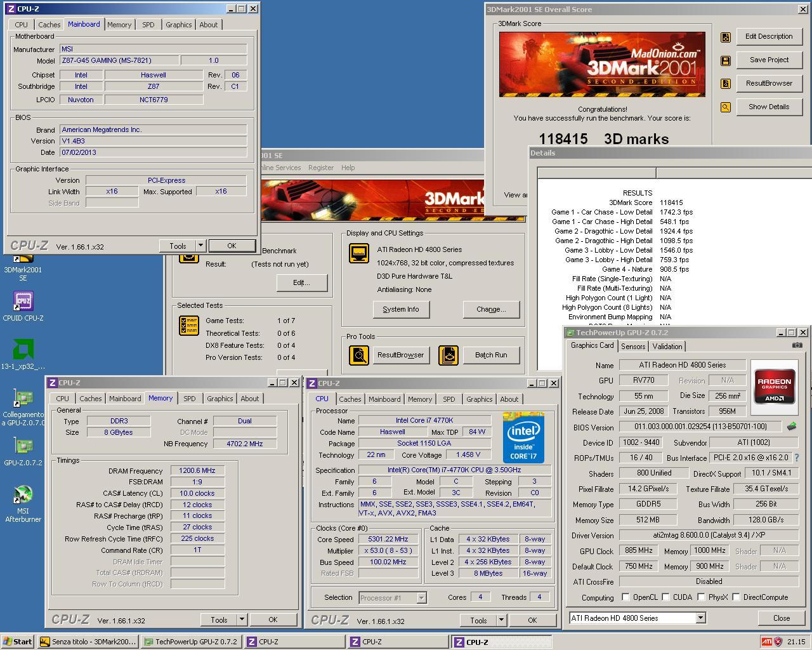Click the Core Speed 5301.22 MHz field
The width and height of the screenshot is (812, 650).
[x=388, y=539]
